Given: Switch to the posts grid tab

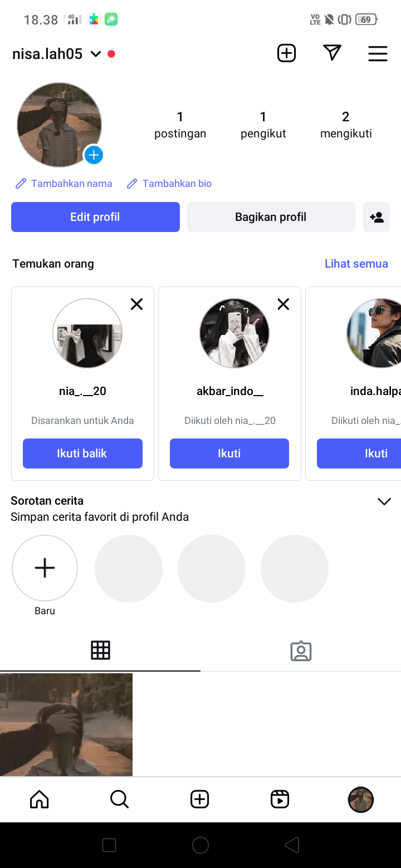Looking at the screenshot, I should pyautogui.click(x=100, y=650).
